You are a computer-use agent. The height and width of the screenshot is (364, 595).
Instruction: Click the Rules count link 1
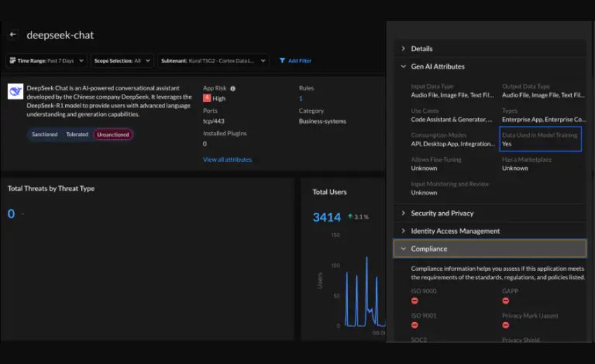coord(301,98)
